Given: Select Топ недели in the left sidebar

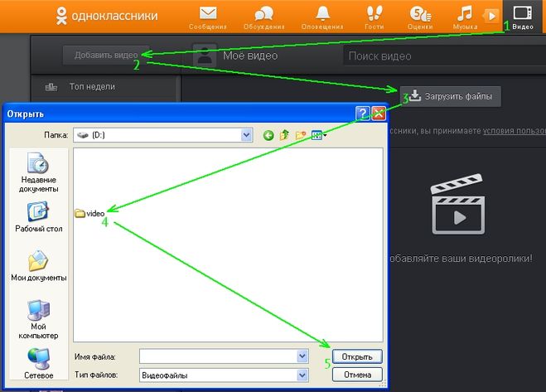Looking at the screenshot, I should click(91, 86).
